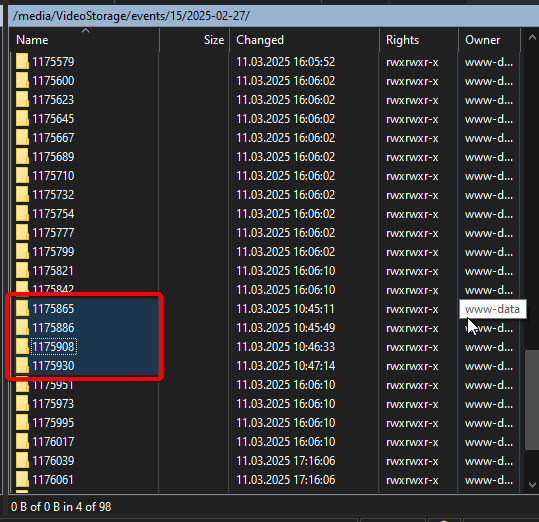Sort files by the Owner column header
This screenshot has width=539, height=522.
pyautogui.click(x=489, y=40)
